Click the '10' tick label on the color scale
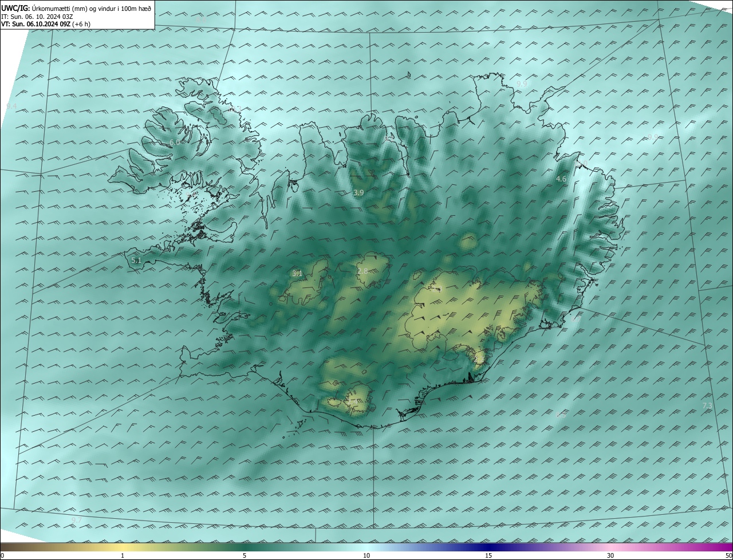This screenshot has width=733, height=560. tap(366, 555)
